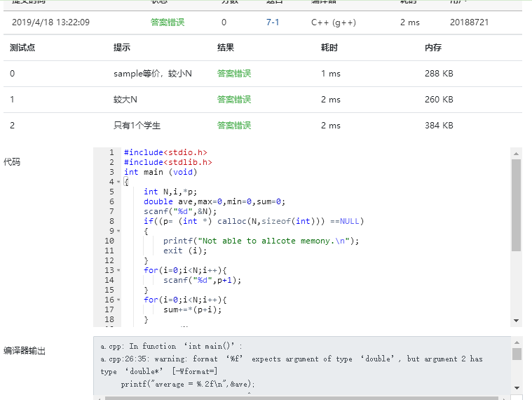Click code line 1 #include<stdio.h>

click(x=165, y=152)
